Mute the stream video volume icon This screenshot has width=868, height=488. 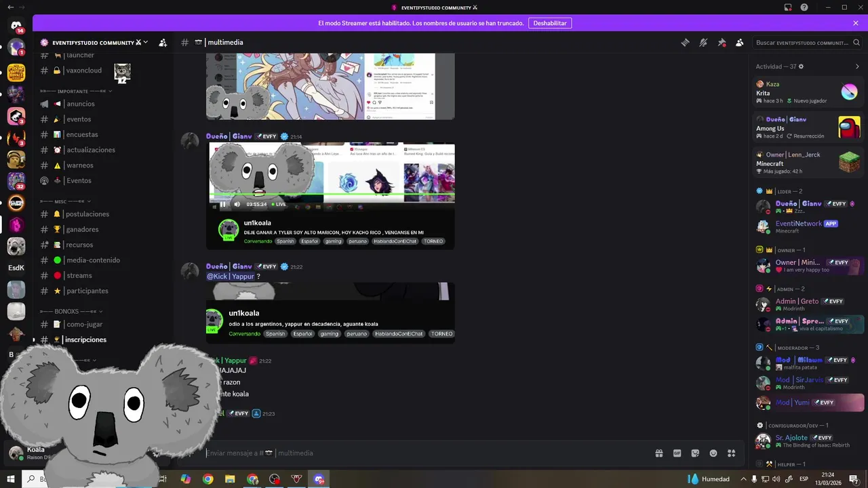click(x=237, y=204)
